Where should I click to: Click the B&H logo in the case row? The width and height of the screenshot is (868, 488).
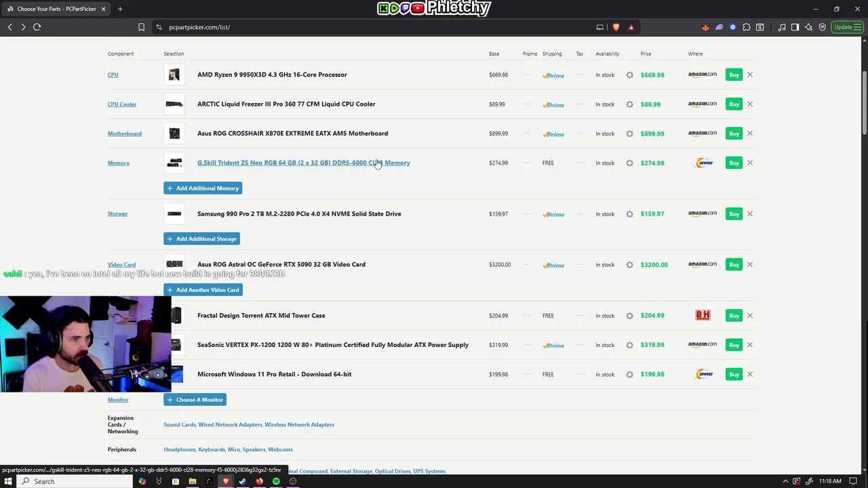(703, 315)
